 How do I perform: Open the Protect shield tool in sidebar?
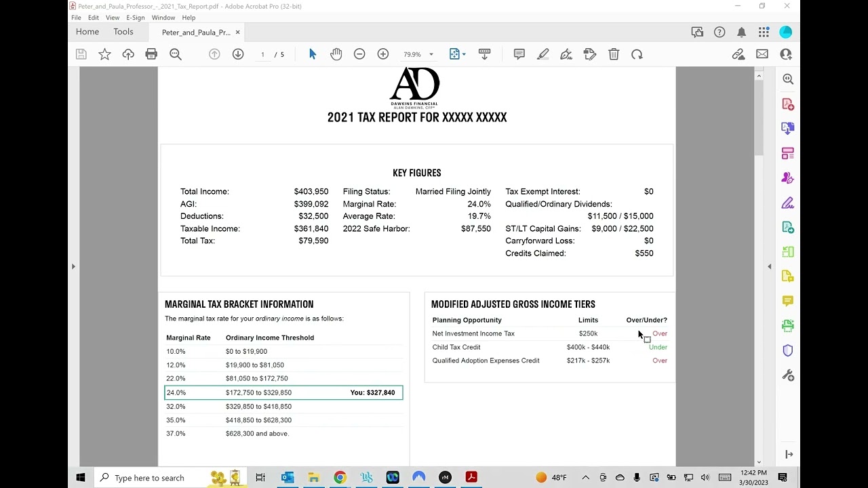pyautogui.click(x=788, y=350)
